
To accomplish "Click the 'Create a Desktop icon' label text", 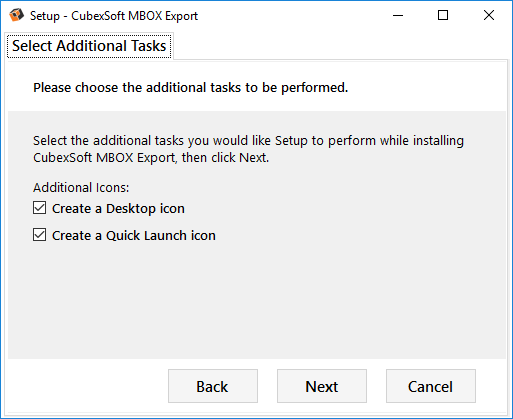I will (x=118, y=209).
